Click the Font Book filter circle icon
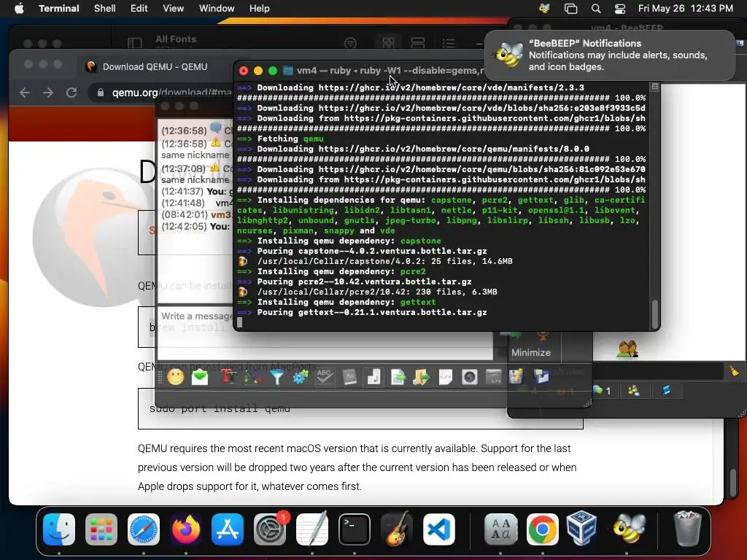This screenshot has width=747, height=560. click(x=350, y=43)
